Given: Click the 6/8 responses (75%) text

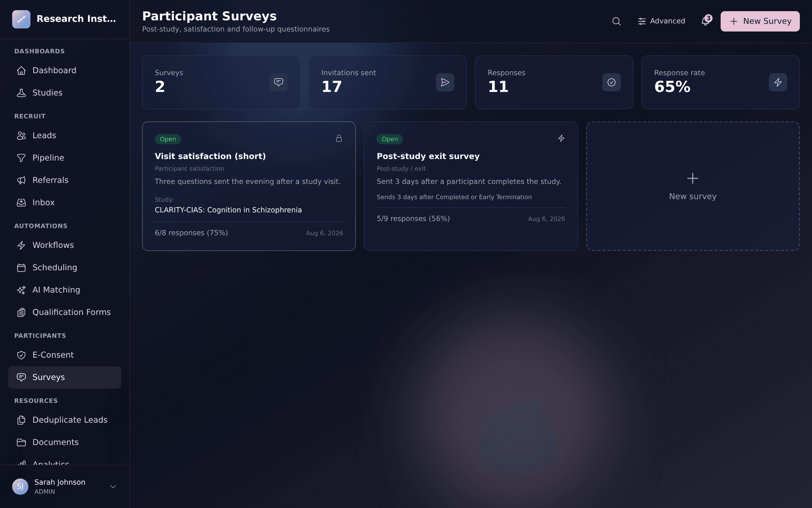Looking at the screenshot, I should [x=191, y=233].
